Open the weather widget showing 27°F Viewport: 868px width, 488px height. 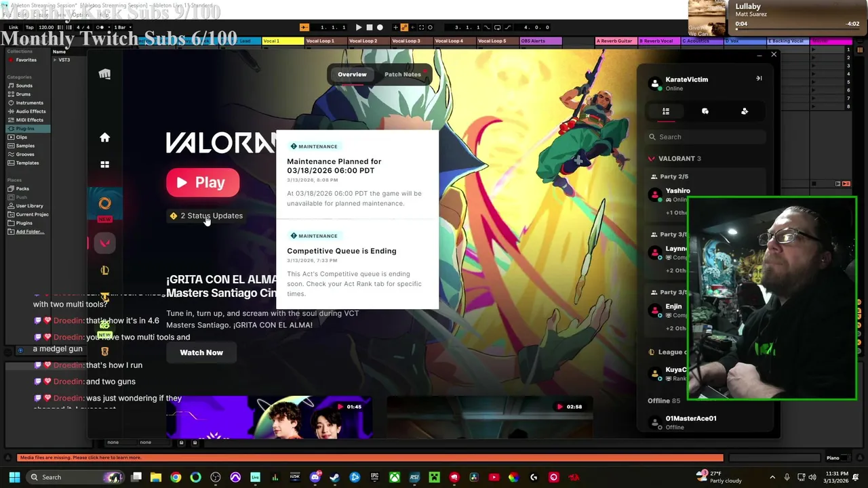[719, 477]
